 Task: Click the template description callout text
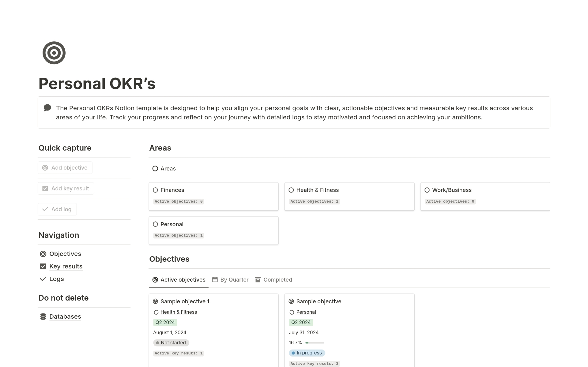point(294,113)
